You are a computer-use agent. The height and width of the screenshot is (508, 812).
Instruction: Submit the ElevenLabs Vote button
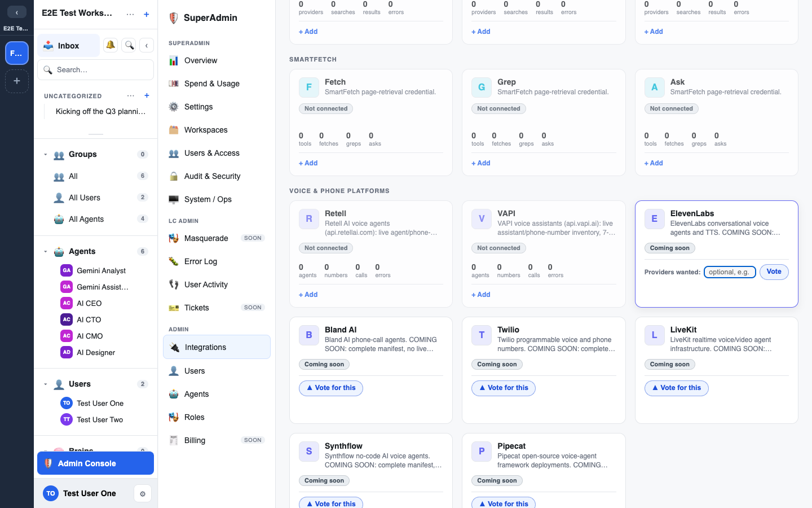click(x=774, y=272)
